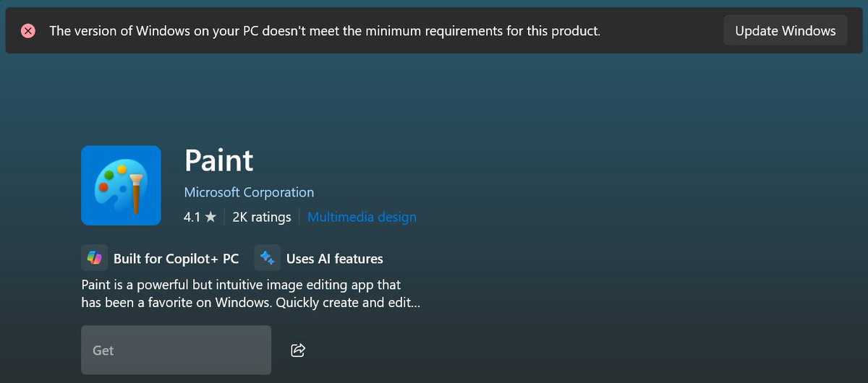The height and width of the screenshot is (383, 868).
Task: Click the grayed-out Get button
Action: (x=176, y=350)
